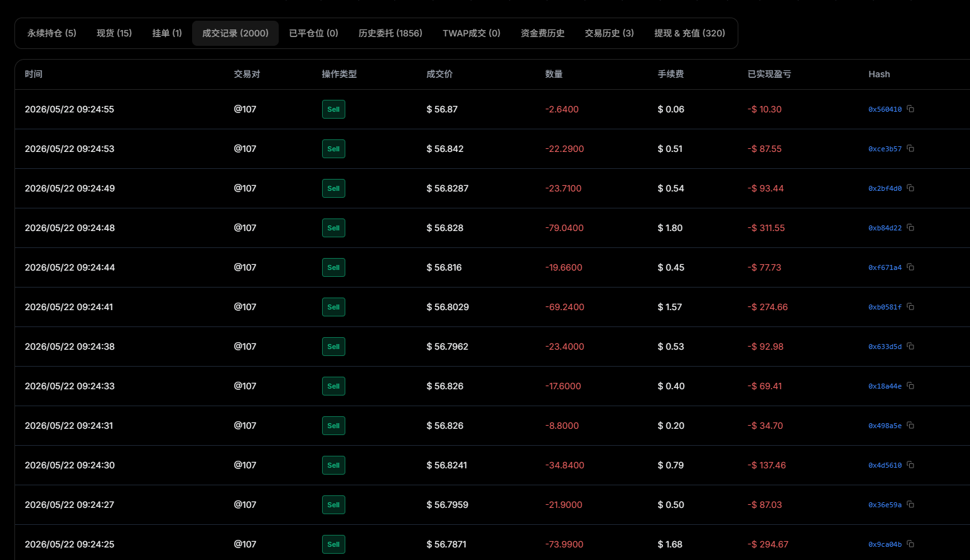Click the price $ 56.8287
970x560 pixels.
pos(447,188)
